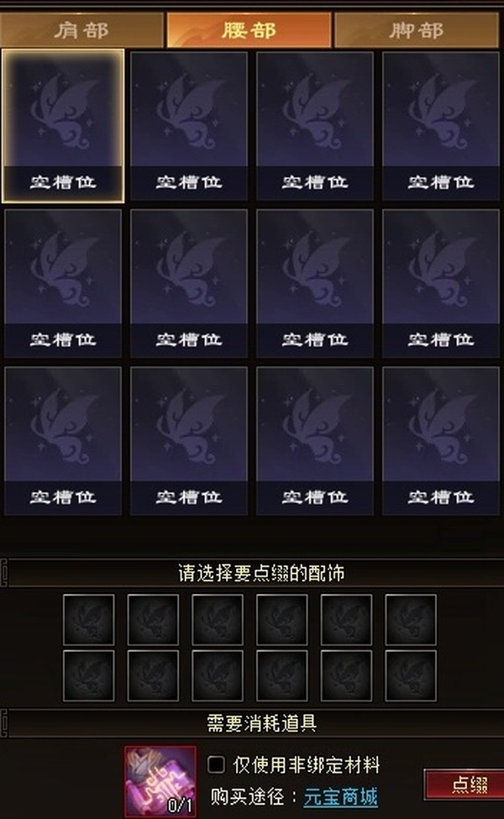Click fourth 空槽位 slot in top row

tap(441, 126)
